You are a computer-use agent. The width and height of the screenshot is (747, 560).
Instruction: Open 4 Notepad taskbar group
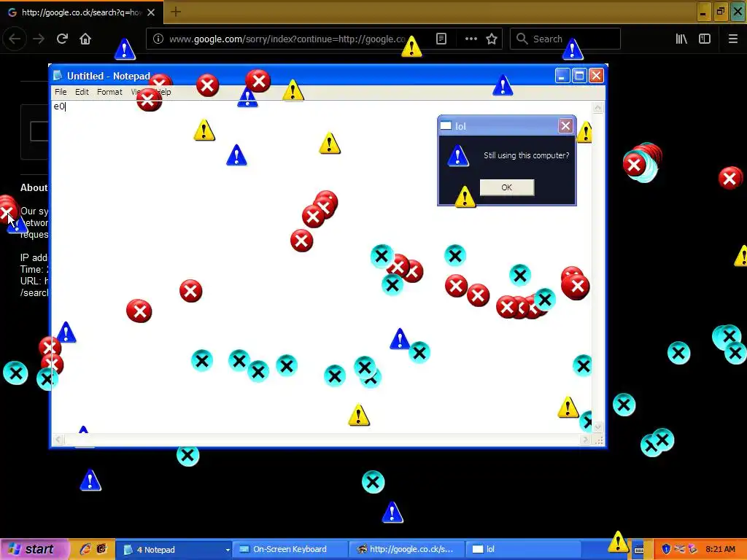click(x=174, y=550)
